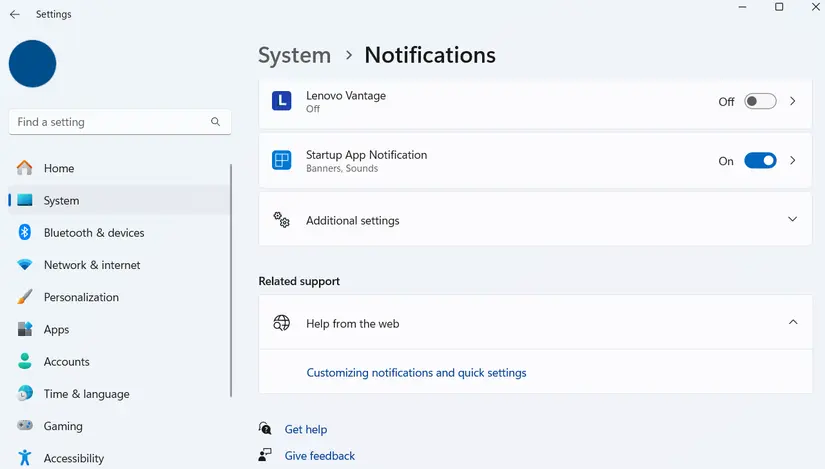Click the user profile avatar
The height and width of the screenshot is (469, 825).
(x=32, y=64)
